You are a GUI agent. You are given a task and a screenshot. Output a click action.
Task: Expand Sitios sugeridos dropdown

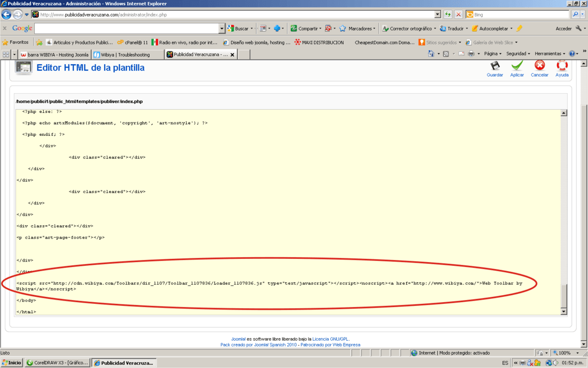(x=460, y=42)
